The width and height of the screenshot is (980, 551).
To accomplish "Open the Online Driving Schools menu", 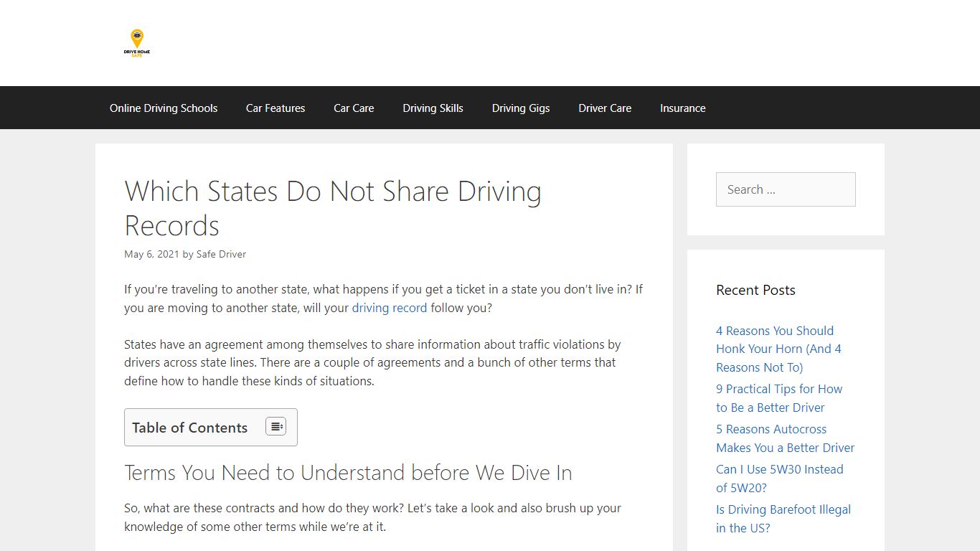I will point(164,108).
